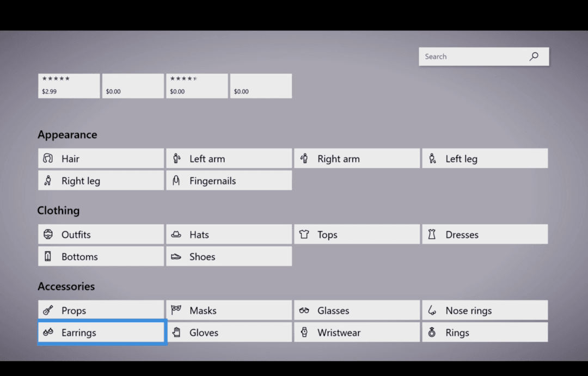Click the guitar icon beside Props
The height and width of the screenshot is (376, 588).
point(48,310)
